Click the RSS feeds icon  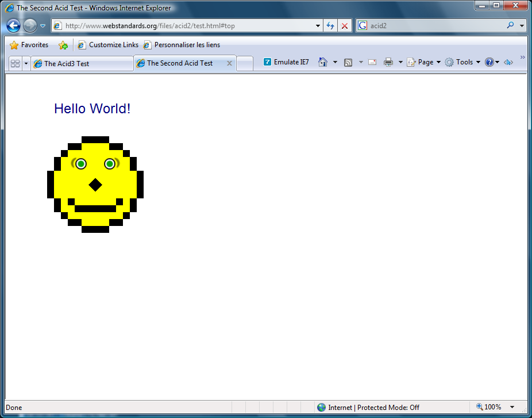click(348, 62)
